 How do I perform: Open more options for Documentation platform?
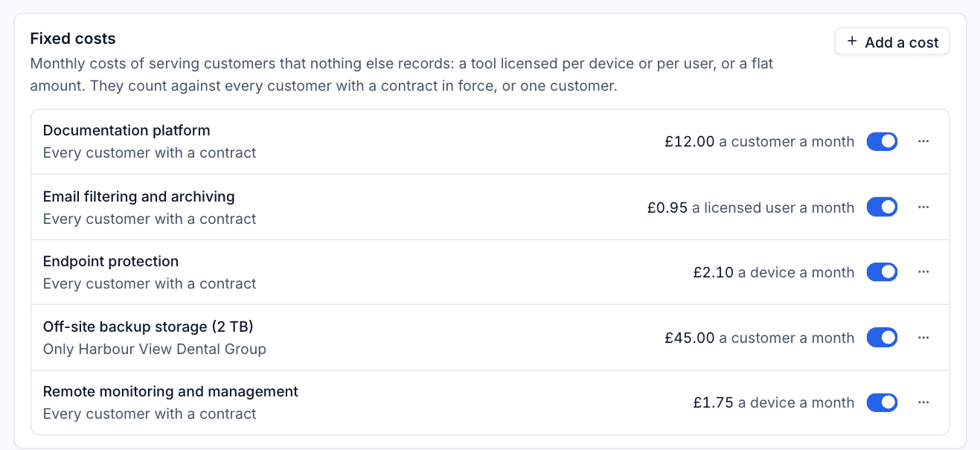[x=923, y=141]
